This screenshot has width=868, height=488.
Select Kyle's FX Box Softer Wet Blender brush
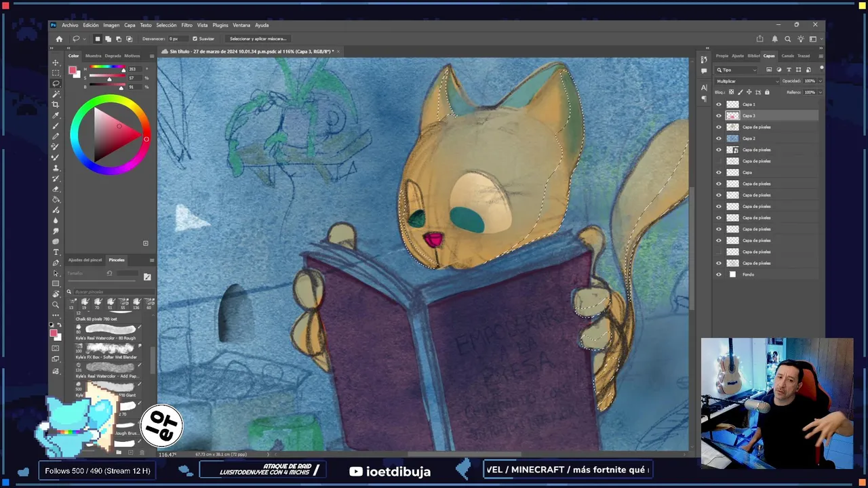tap(106, 350)
